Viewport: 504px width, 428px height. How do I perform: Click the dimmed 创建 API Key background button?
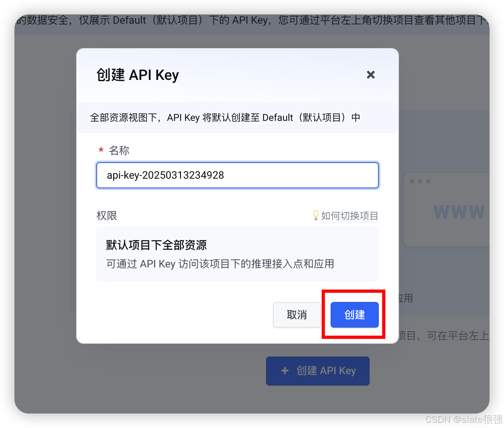318,371
